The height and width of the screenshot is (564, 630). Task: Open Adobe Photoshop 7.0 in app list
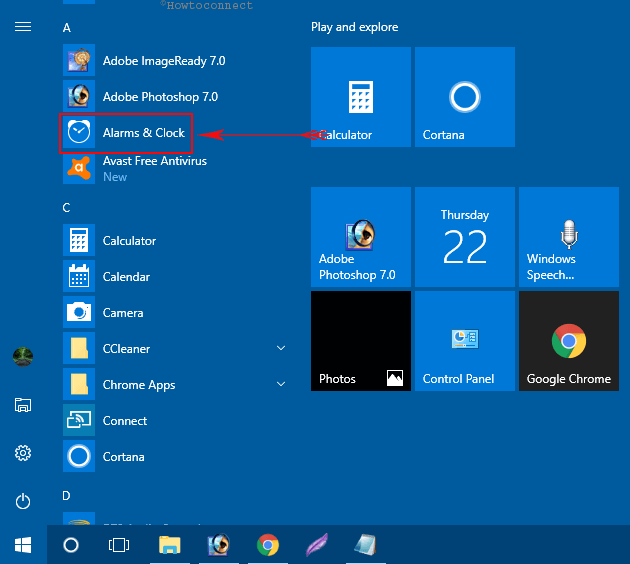(x=175, y=96)
